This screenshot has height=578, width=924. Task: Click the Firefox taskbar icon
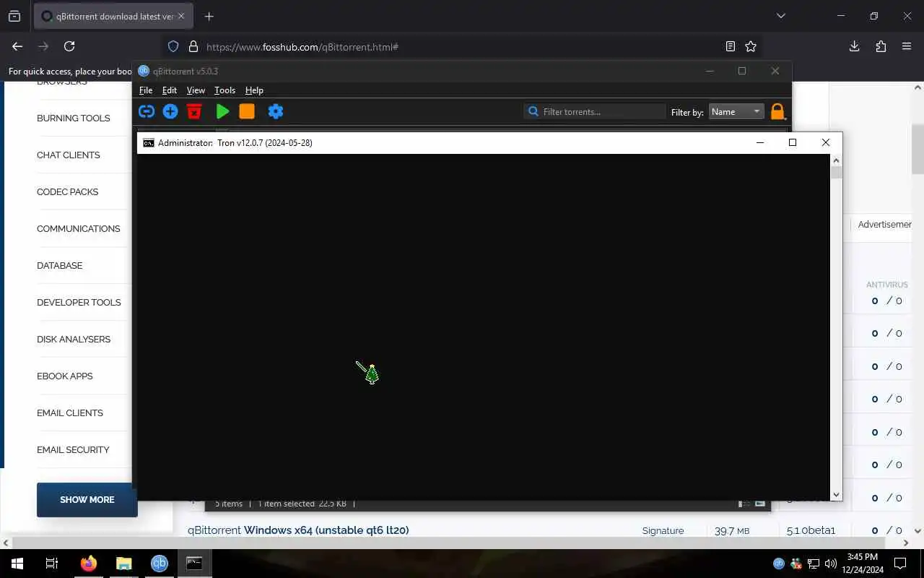[89, 564]
